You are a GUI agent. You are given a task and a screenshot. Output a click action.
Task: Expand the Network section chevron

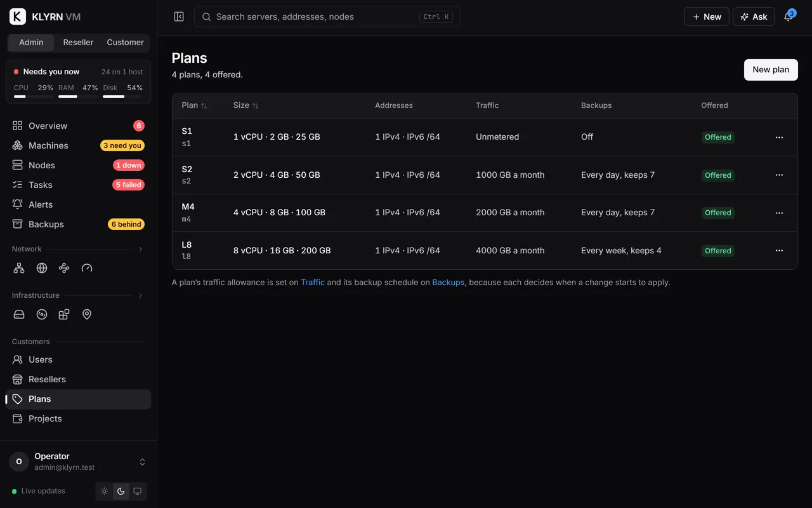click(x=140, y=249)
